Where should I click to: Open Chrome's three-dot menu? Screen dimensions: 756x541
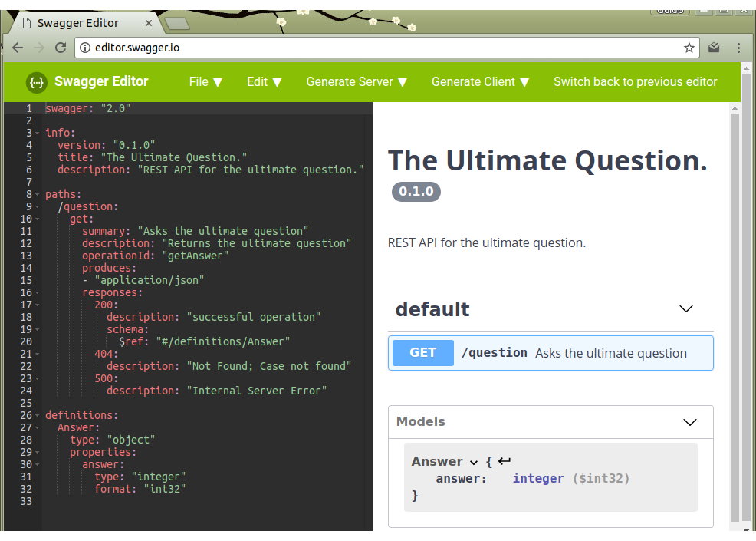(x=738, y=48)
